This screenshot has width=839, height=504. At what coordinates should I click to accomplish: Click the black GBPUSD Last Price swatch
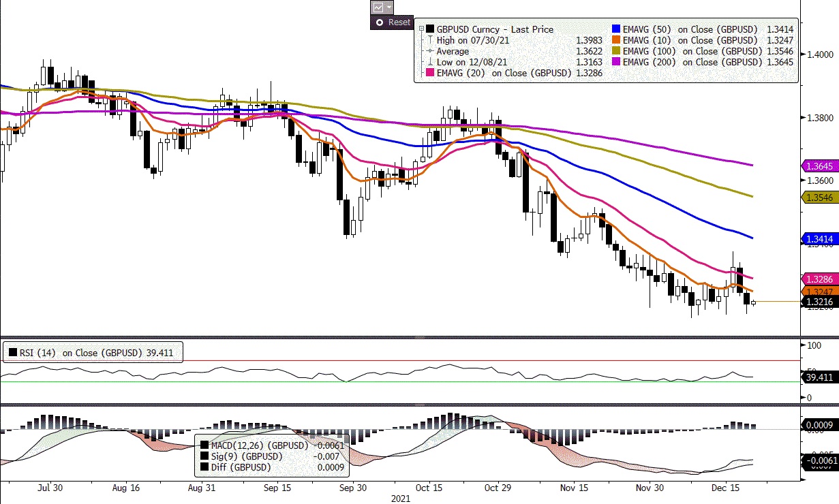click(430, 29)
